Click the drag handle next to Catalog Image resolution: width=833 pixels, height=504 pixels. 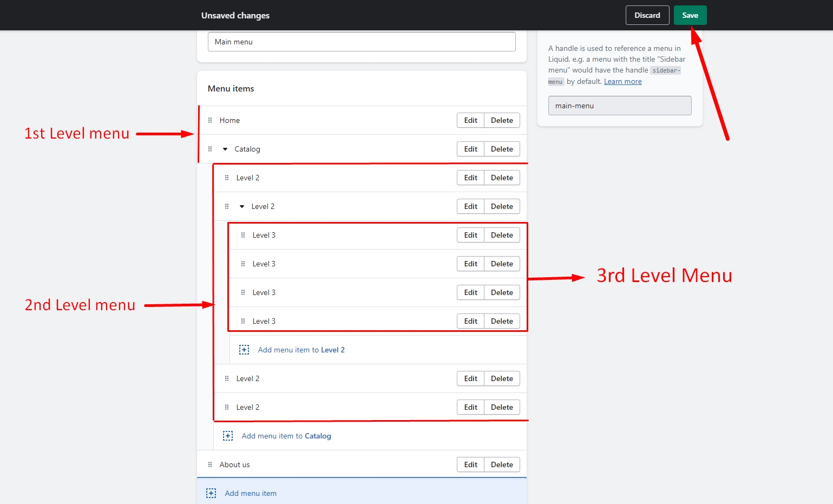[210, 149]
